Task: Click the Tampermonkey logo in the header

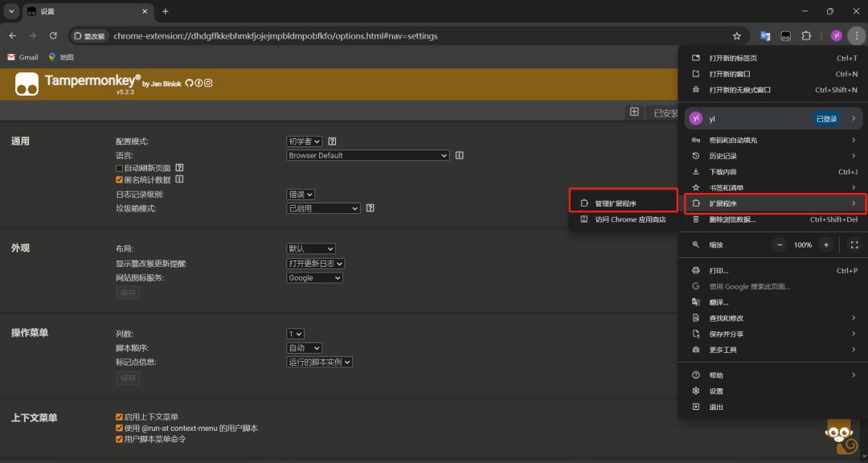Action: [27, 84]
